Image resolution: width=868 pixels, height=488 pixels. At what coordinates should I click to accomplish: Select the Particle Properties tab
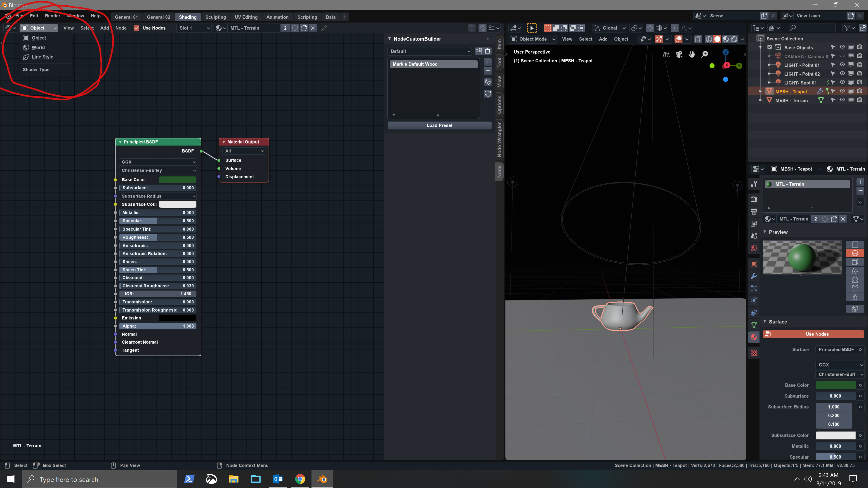[754, 288]
